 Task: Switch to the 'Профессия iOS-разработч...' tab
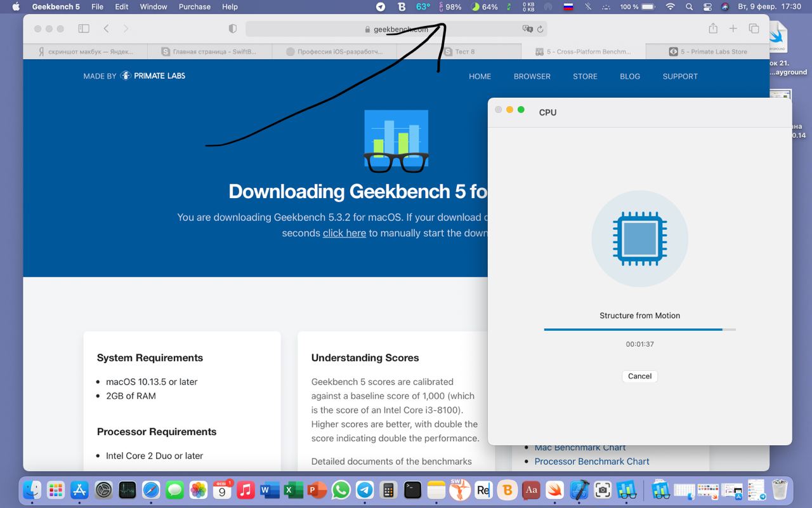point(334,51)
